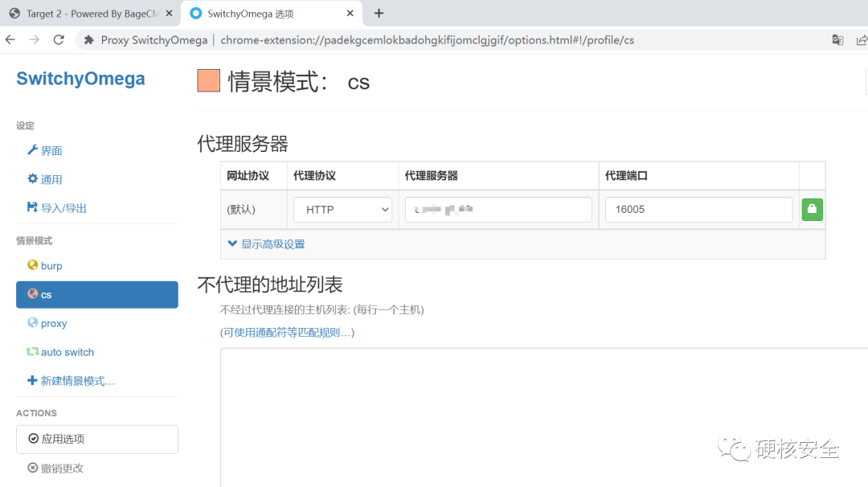Viewport: 868px width, 487px height.
Task: Click the address bar URL
Action: coord(428,40)
